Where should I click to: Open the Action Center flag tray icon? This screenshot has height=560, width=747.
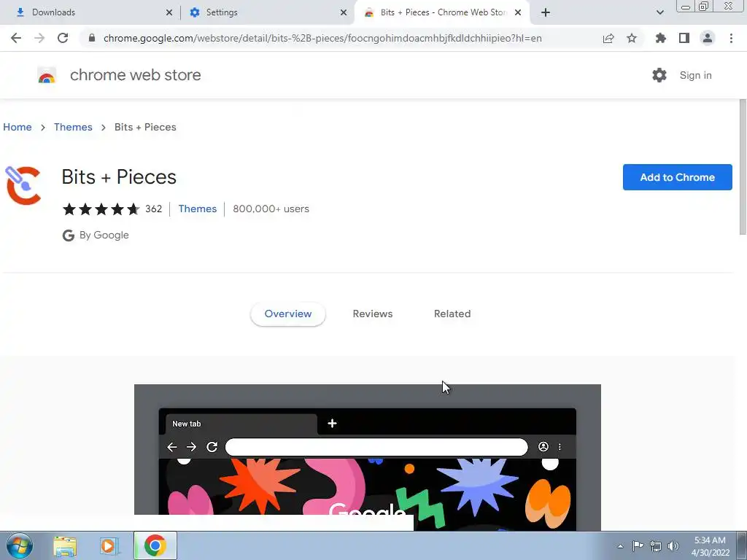(x=638, y=546)
